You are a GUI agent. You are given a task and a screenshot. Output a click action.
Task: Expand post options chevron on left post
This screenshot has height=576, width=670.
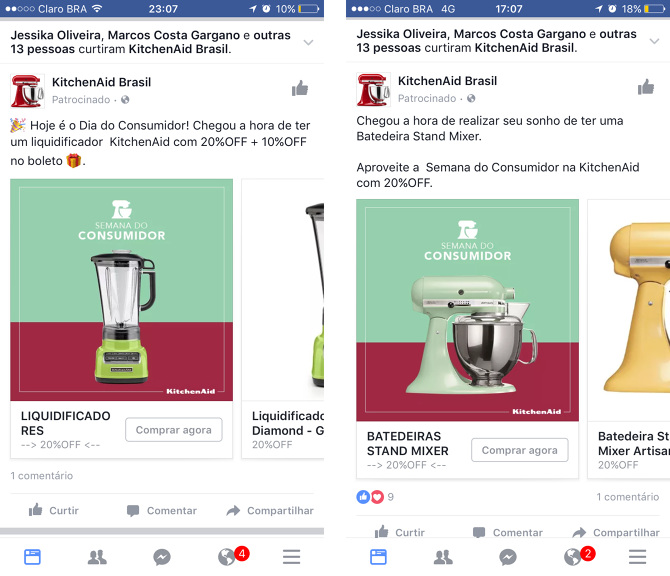[x=309, y=42]
